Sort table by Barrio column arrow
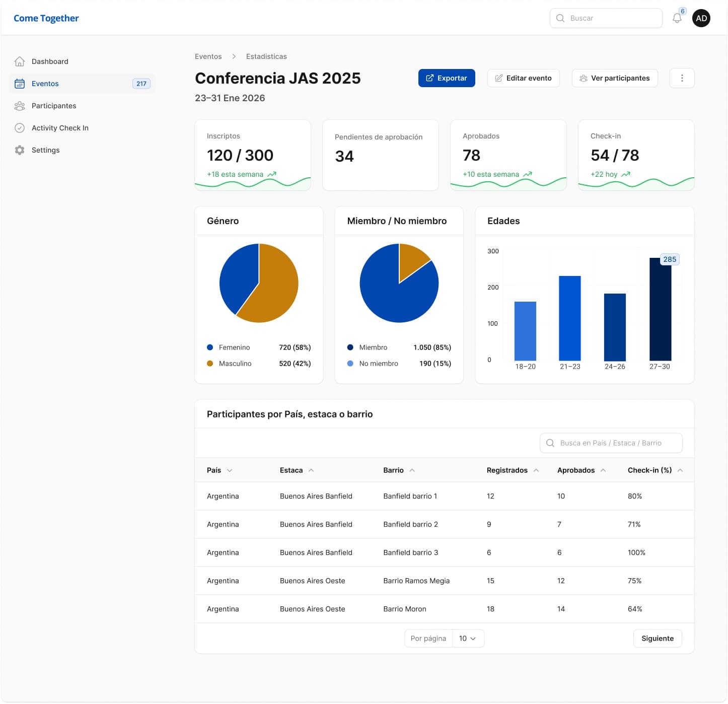Screen dimensions: 728x704 coord(412,470)
